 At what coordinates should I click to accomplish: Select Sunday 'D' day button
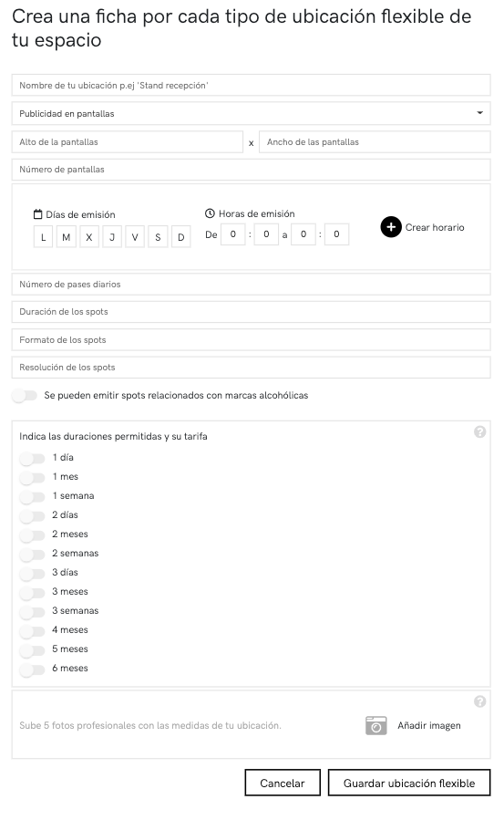click(180, 237)
